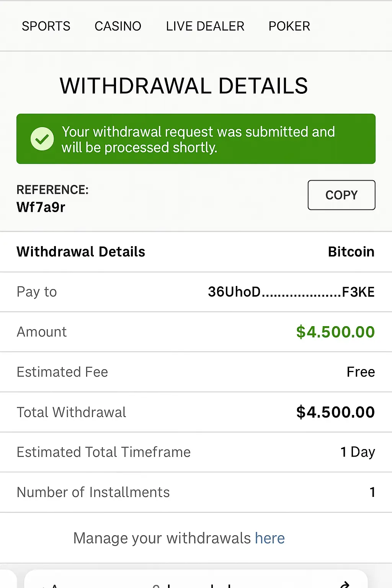Tap the browser address bar at bottom
The height and width of the screenshot is (588, 392).
point(191,584)
